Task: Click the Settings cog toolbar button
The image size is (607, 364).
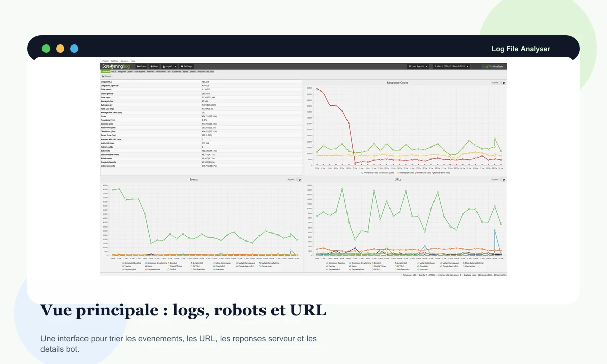Action: point(186,66)
